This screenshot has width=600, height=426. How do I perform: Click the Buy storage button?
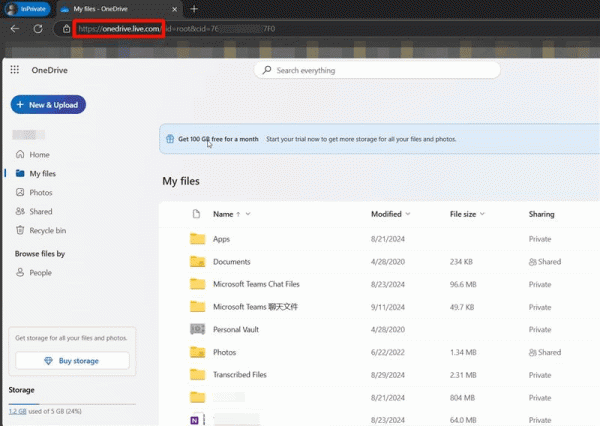tap(72, 361)
